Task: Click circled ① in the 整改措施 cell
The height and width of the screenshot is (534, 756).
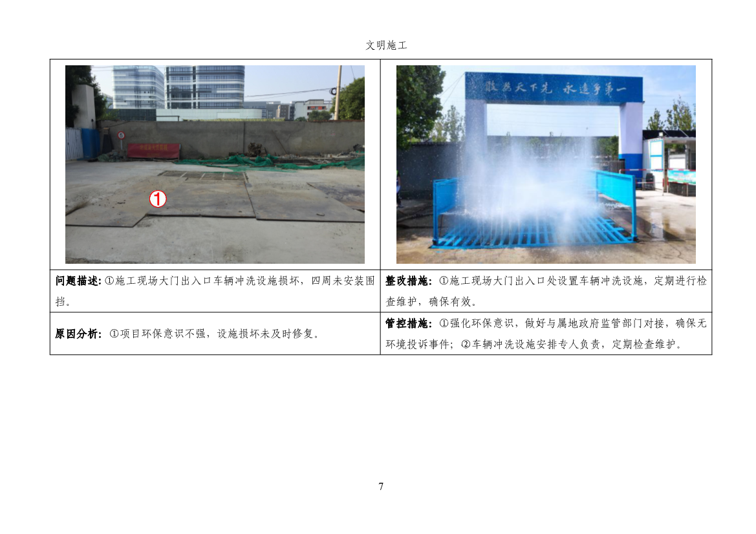Action: 443,281
